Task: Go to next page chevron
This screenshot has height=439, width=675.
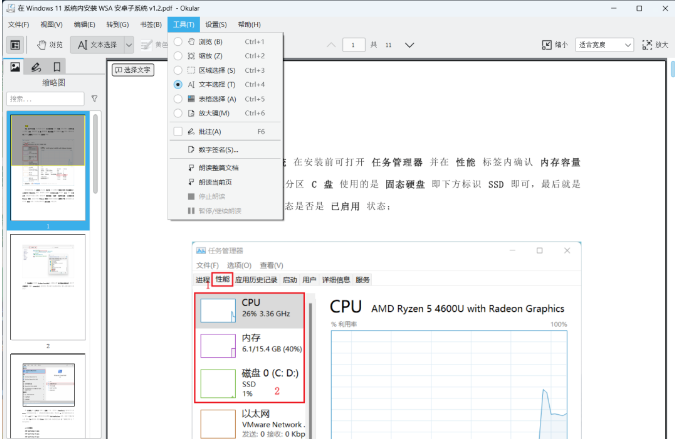Action: pyautogui.click(x=409, y=45)
